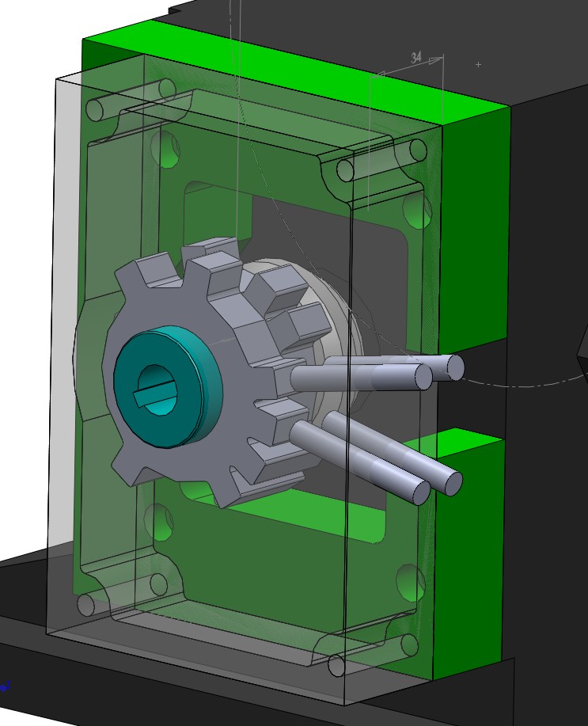This screenshot has width=588, height=726.
Task: Click the dimension value 34
Action: pyautogui.click(x=416, y=58)
